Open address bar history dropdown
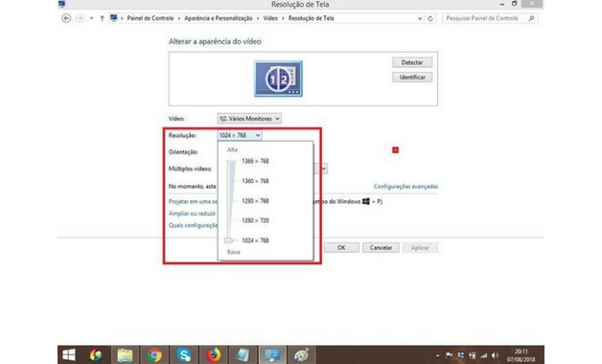This screenshot has width=602, height=364. [420, 18]
